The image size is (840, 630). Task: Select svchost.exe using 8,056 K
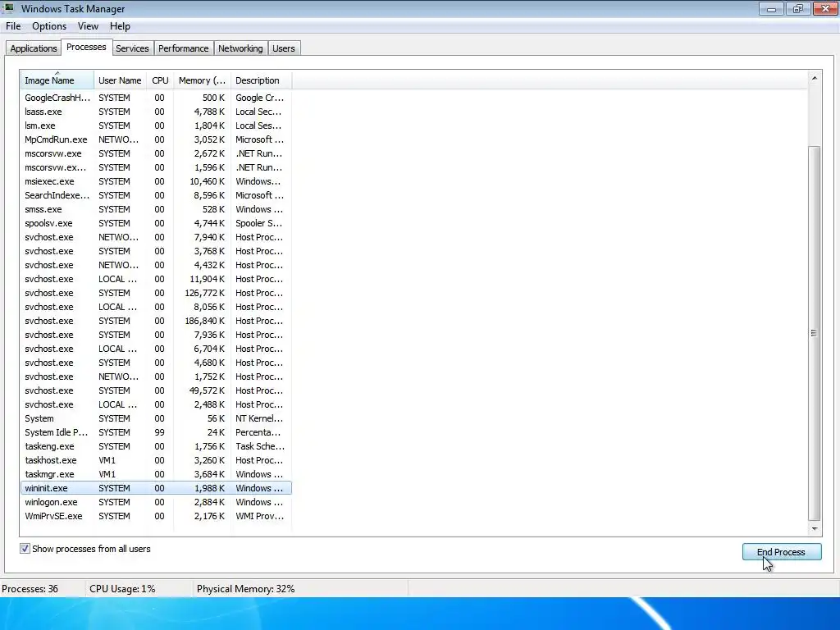click(x=156, y=307)
